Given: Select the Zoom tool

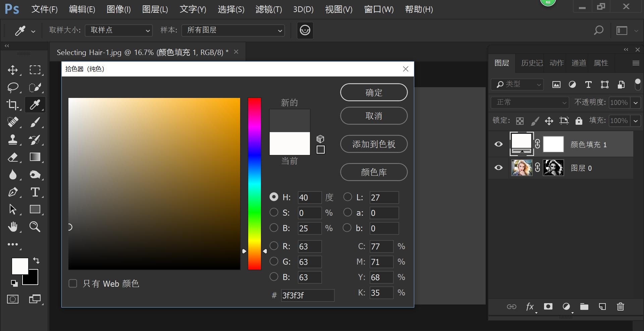Looking at the screenshot, I should click(35, 227).
